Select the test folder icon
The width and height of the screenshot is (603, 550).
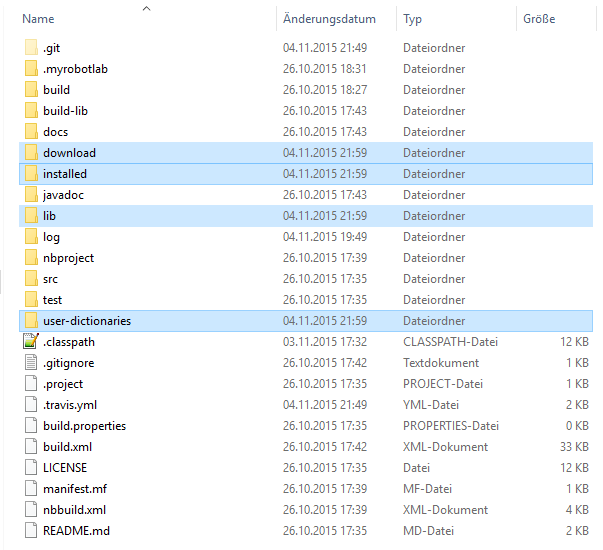[x=31, y=300]
